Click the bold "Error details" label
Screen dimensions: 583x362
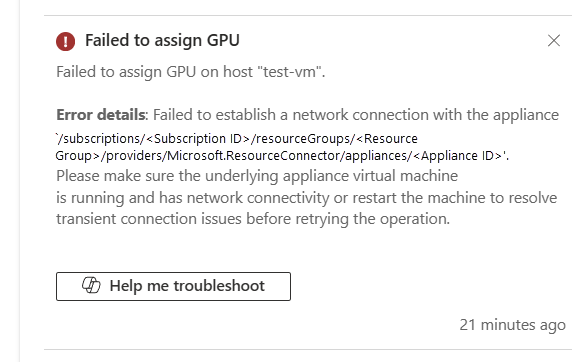click(x=100, y=114)
